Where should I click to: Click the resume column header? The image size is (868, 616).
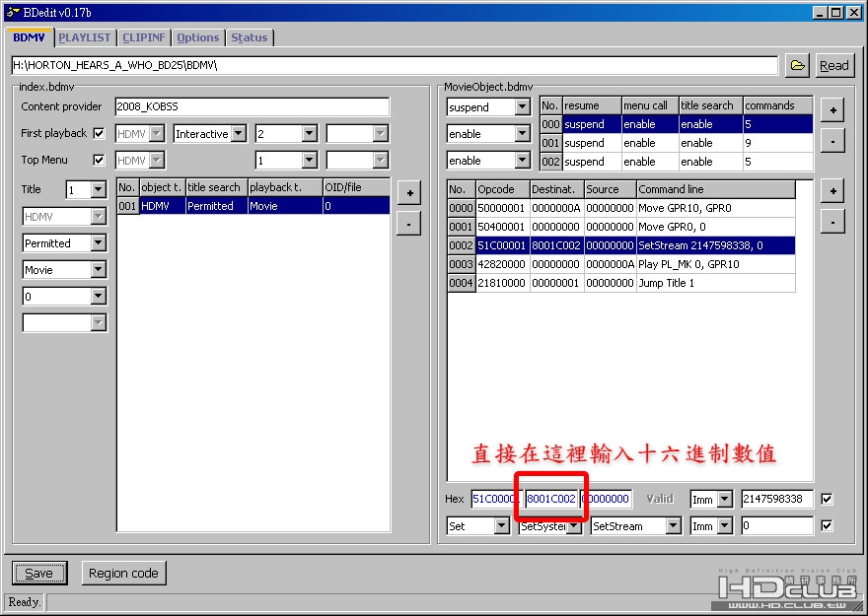592,105
